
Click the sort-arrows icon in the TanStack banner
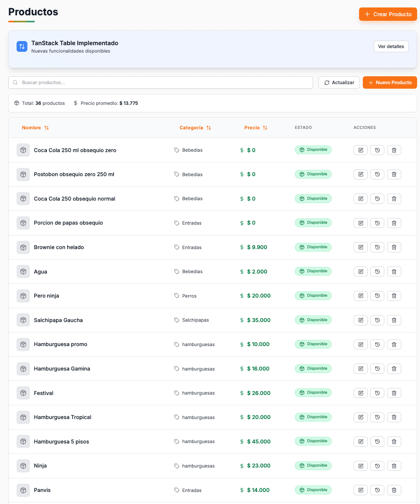22,46
